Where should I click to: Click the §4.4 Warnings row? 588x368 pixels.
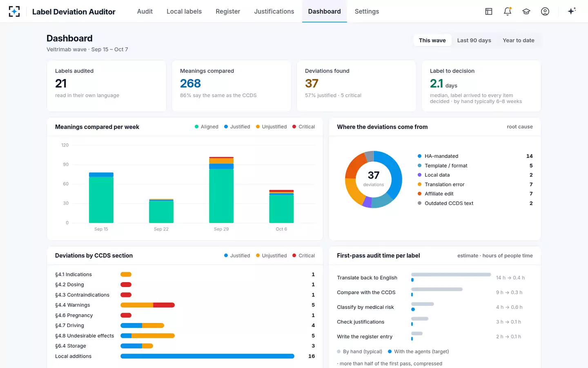tap(185, 305)
